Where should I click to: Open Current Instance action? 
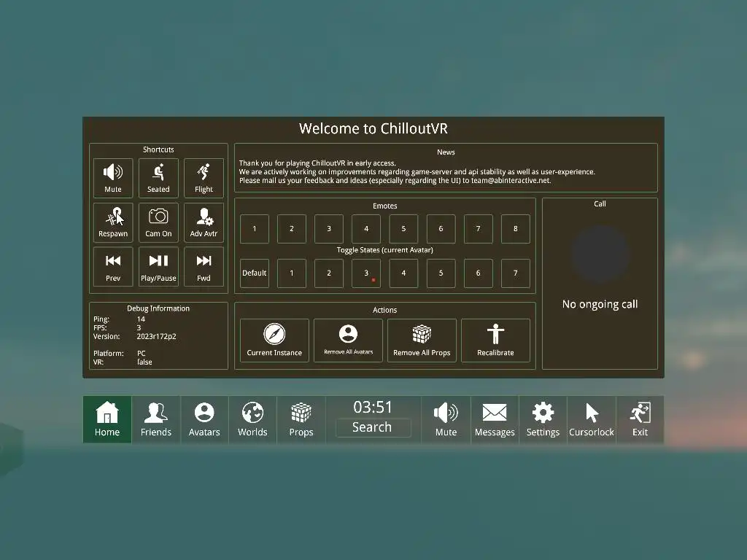(274, 341)
